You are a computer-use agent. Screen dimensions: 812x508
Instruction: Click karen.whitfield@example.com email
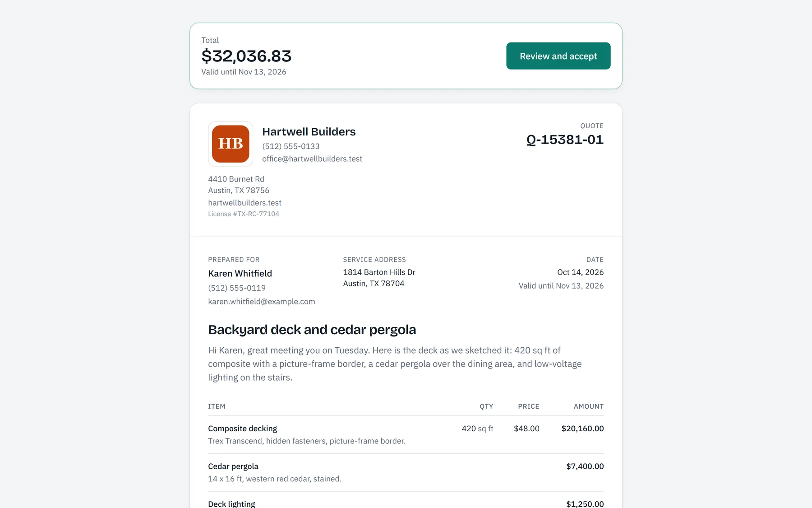[x=262, y=302]
